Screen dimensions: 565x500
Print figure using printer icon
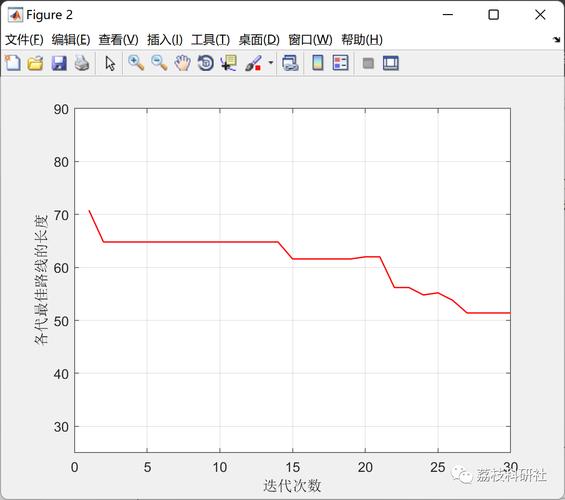pos(82,63)
